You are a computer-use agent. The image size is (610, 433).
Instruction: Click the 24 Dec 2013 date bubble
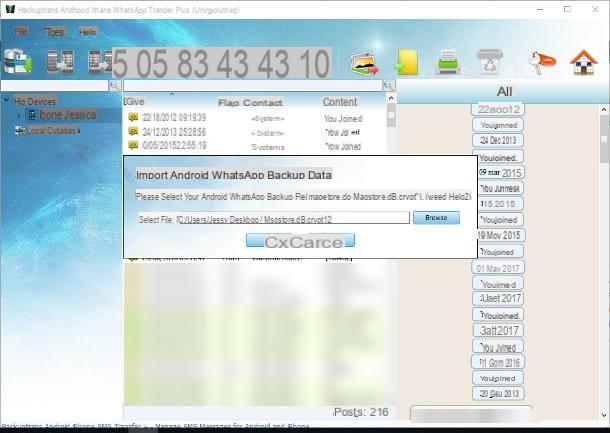click(x=498, y=140)
